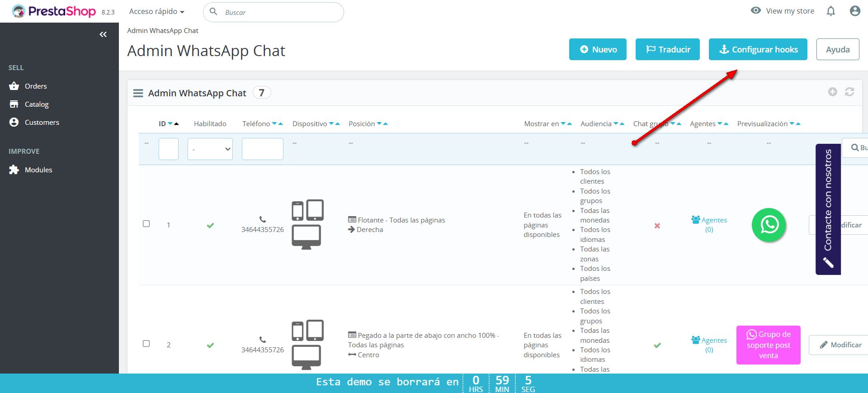Click the Audiencia up sort arrow

pyautogui.click(x=622, y=124)
